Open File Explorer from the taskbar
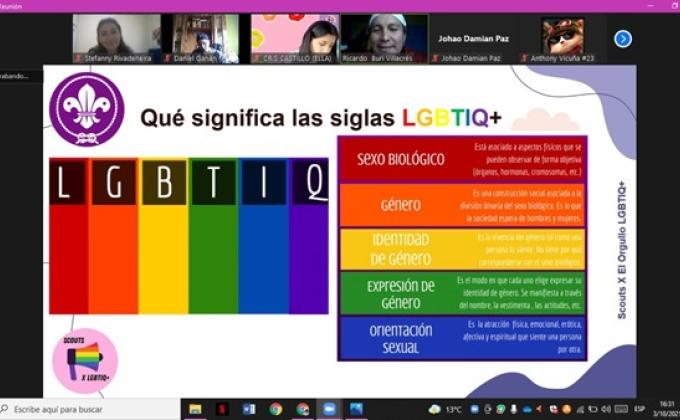Screen dimensions: 680x420 pos(195,409)
